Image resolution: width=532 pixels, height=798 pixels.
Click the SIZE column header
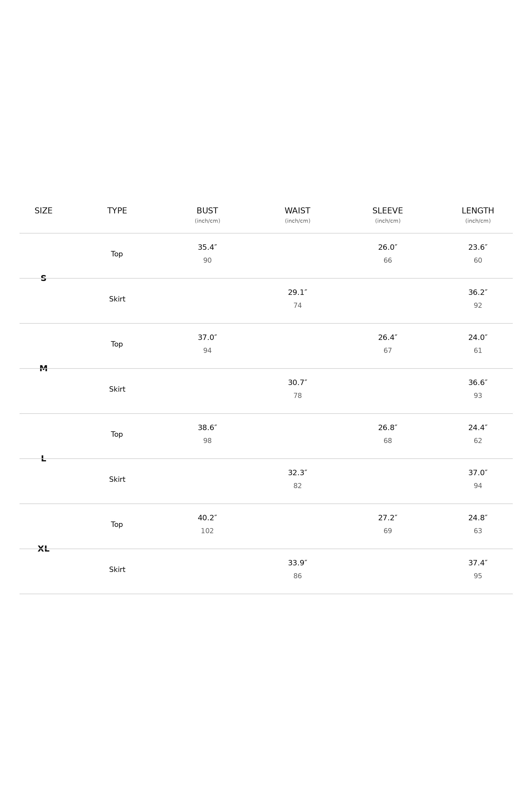(43, 211)
